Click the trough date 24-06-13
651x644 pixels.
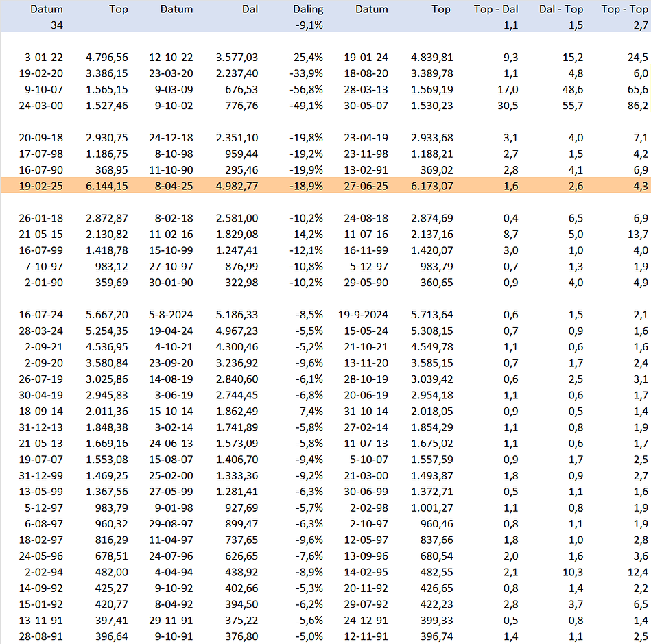coord(171,444)
